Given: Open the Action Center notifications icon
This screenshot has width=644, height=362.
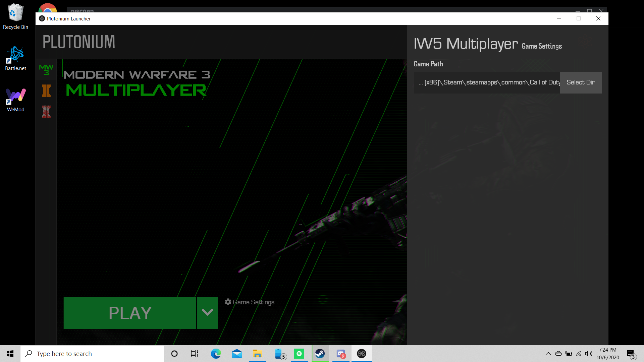Looking at the screenshot, I should pyautogui.click(x=631, y=354).
